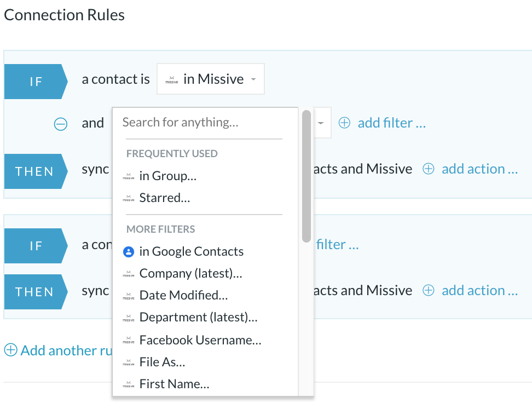Click 'add action ...' in second rule
Image resolution: width=532 pixels, height=403 pixels.
pyautogui.click(x=480, y=290)
